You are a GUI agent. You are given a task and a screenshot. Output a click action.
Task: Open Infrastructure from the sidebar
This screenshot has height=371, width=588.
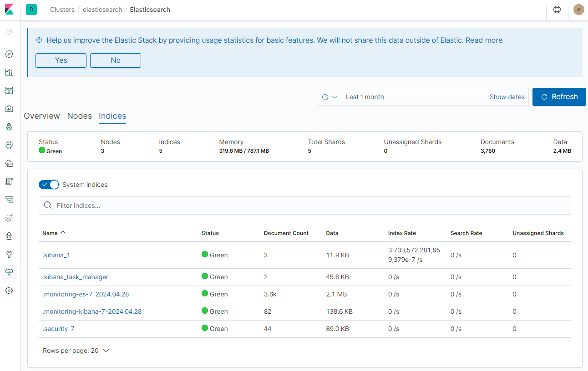tap(9, 163)
